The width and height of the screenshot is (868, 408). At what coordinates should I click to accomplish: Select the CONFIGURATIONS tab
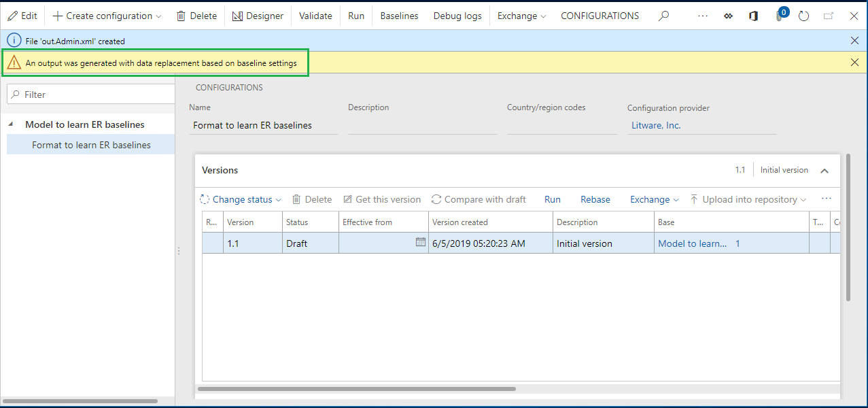[x=600, y=16]
